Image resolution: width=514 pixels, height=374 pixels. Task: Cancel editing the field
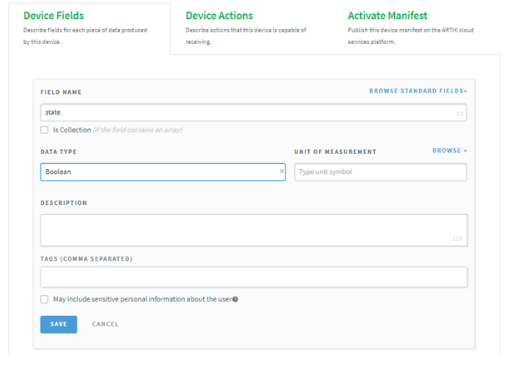click(105, 324)
